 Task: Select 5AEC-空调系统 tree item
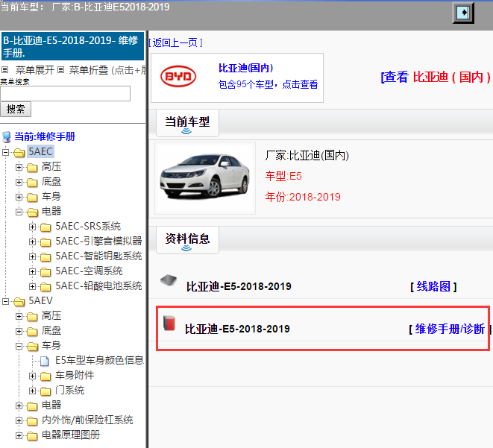click(x=89, y=271)
